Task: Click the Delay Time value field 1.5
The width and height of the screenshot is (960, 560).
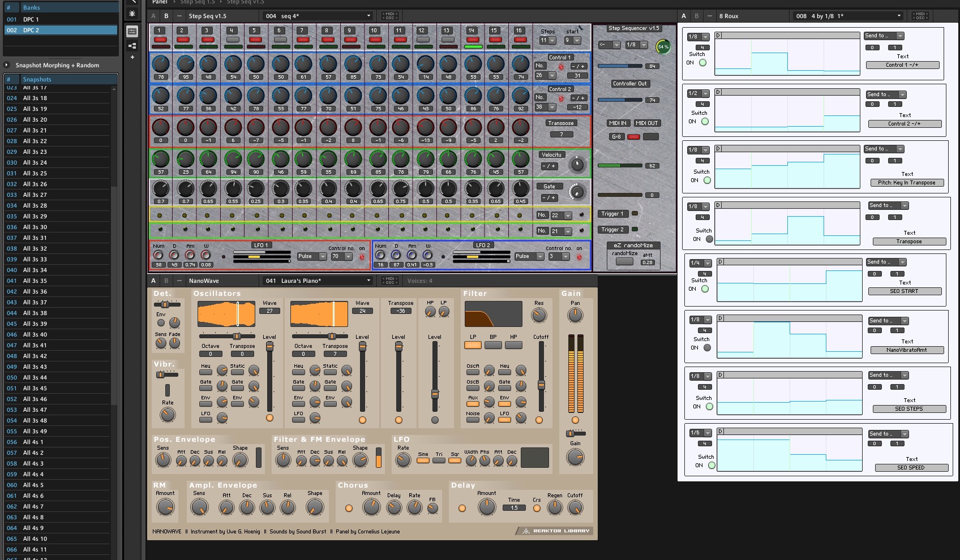Action: click(514, 508)
